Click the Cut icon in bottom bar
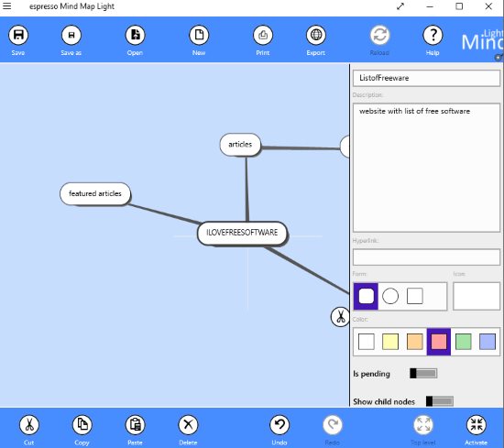Viewport: 504px width, 448px height. coord(29,425)
